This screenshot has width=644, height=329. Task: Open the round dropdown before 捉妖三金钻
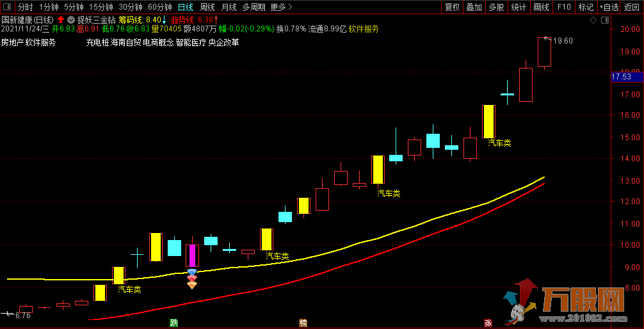70,20
